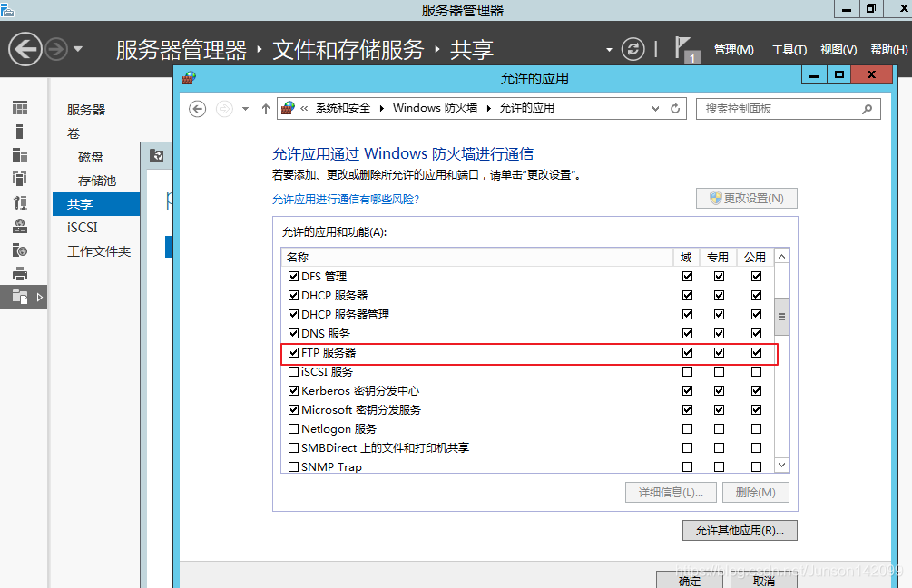Select 磁盘 in the storage navigation

coord(91,158)
